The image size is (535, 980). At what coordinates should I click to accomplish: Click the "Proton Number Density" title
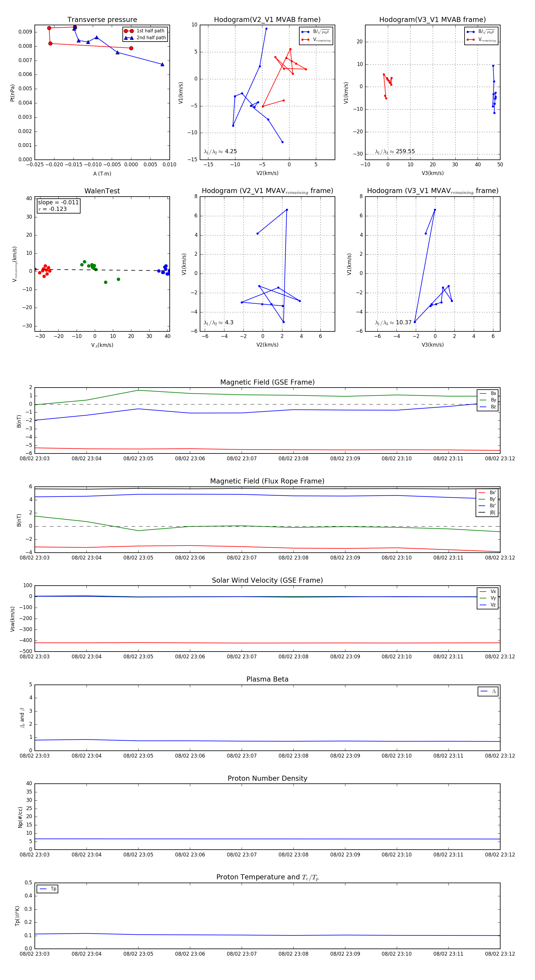267,778
